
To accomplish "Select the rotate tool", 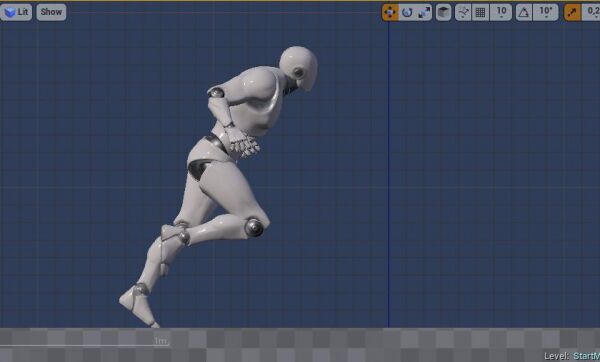I will tap(407, 13).
